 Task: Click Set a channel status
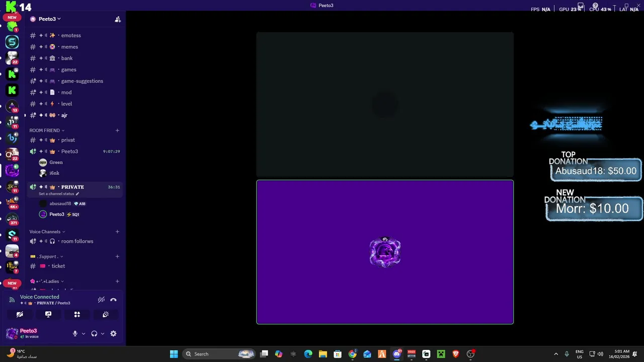pyautogui.click(x=59, y=194)
